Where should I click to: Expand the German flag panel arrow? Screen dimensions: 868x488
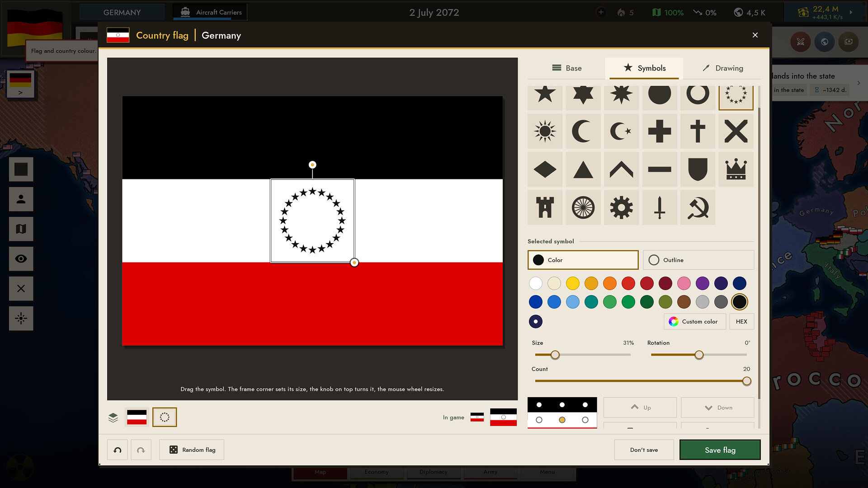(x=20, y=93)
